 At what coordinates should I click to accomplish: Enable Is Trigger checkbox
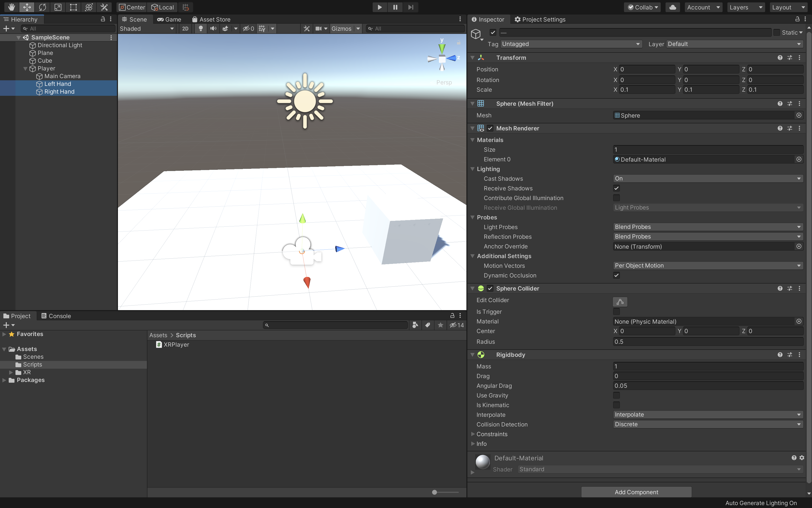coord(616,312)
